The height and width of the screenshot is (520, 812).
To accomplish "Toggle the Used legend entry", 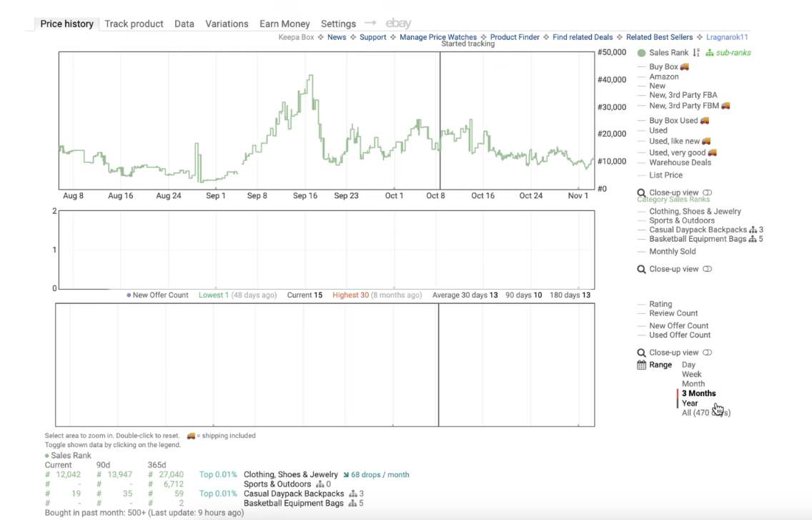I will pos(658,131).
